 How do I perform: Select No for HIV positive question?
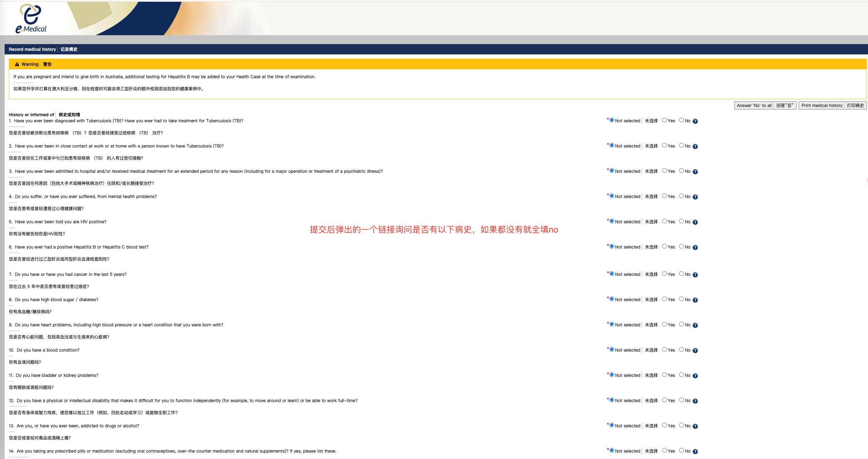681,221
